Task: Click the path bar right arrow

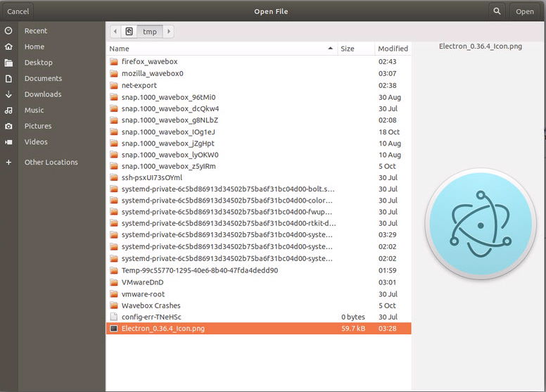Action: click(169, 32)
